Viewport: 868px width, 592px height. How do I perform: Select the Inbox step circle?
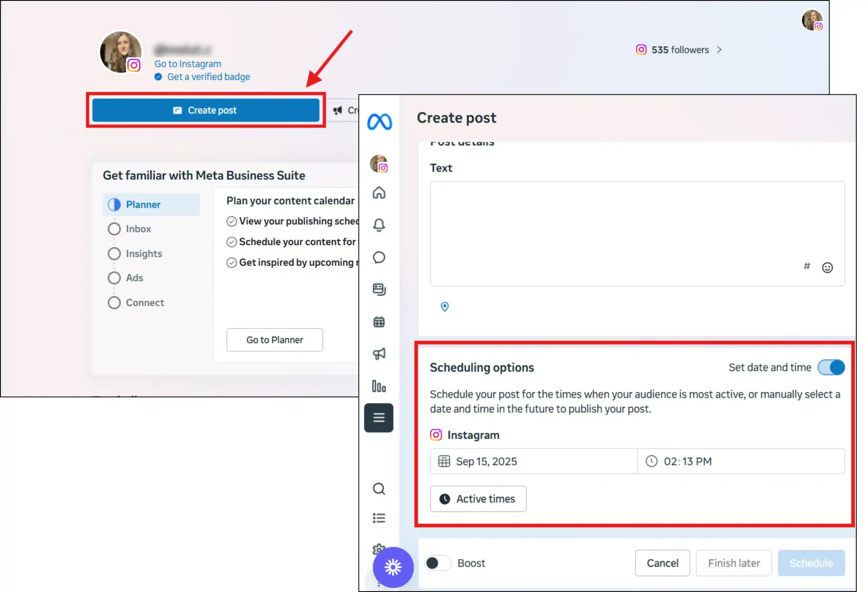pyautogui.click(x=114, y=229)
